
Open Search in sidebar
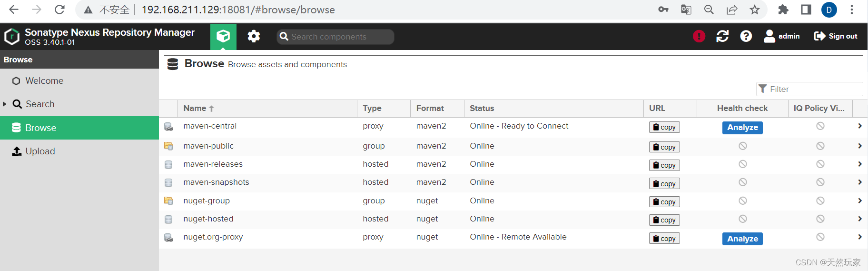pyautogui.click(x=40, y=104)
